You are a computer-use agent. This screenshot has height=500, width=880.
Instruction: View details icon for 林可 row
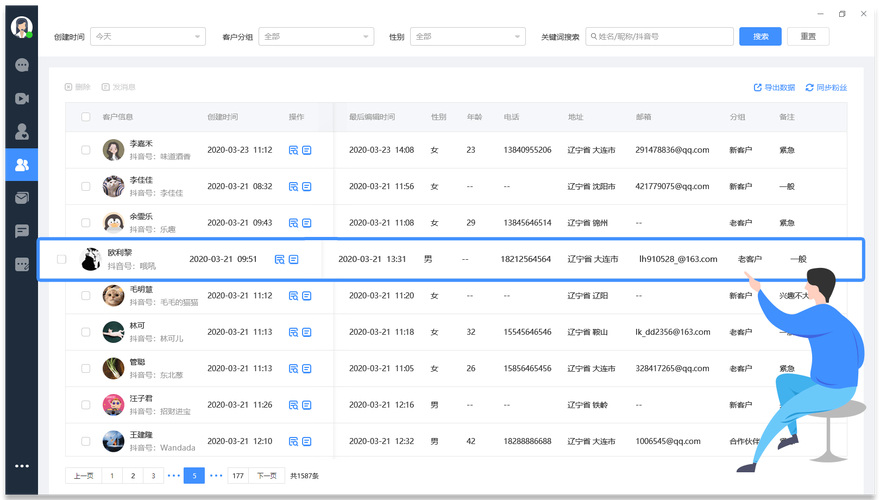point(293,332)
